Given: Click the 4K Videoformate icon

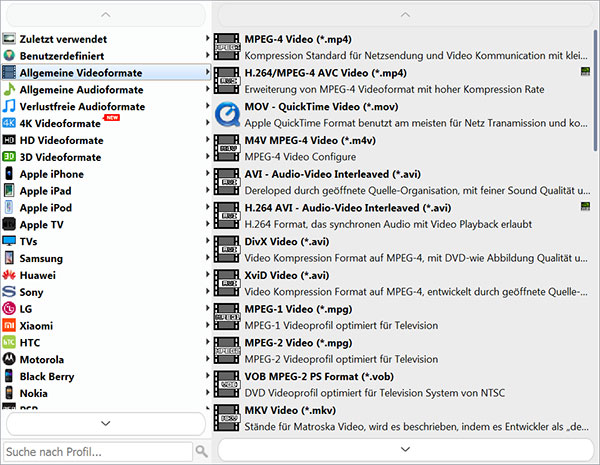Looking at the screenshot, I should point(9,123).
